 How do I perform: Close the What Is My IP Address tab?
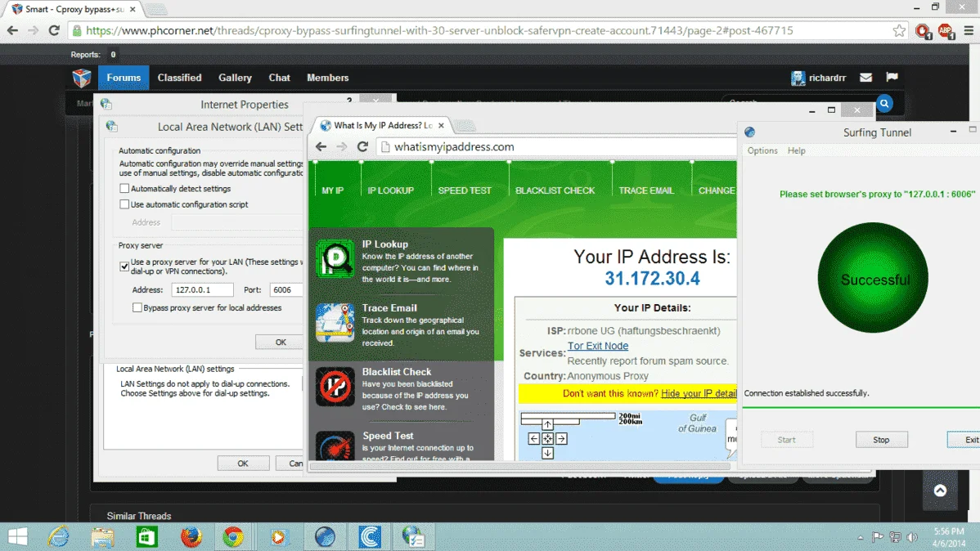[x=441, y=126]
